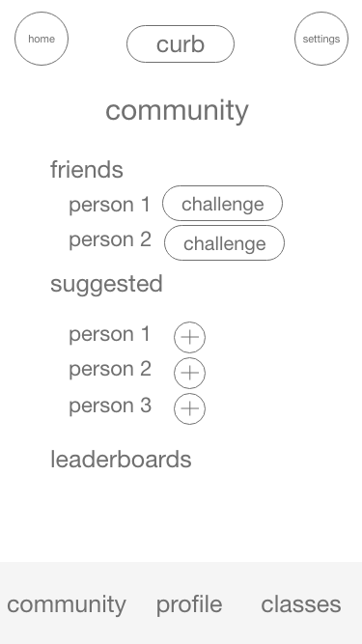The height and width of the screenshot is (644, 362).
Task: Open friend person 1's name
Action: [x=110, y=205]
